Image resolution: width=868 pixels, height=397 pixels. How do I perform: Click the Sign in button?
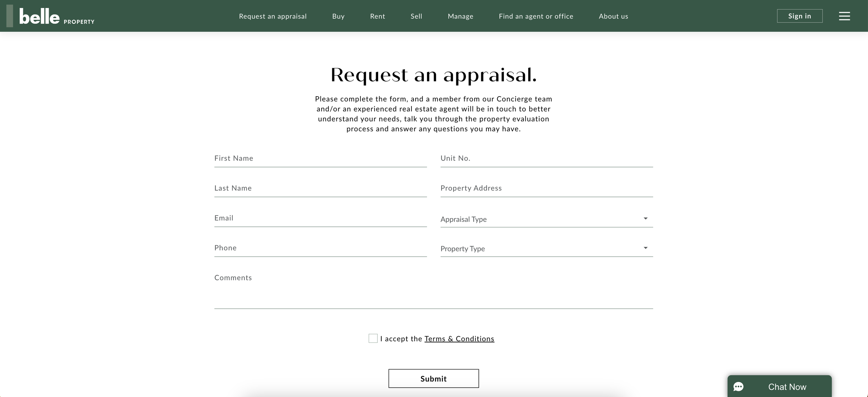pyautogui.click(x=799, y=16)
